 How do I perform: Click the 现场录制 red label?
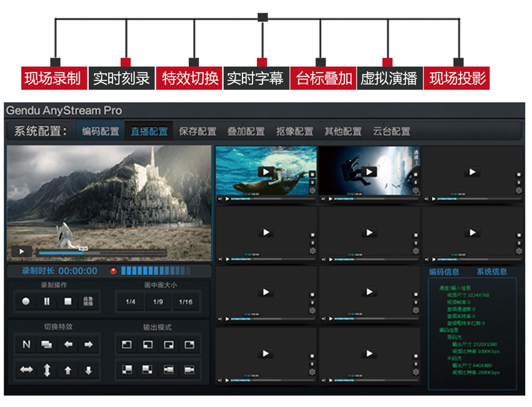(x=54, y=78)
